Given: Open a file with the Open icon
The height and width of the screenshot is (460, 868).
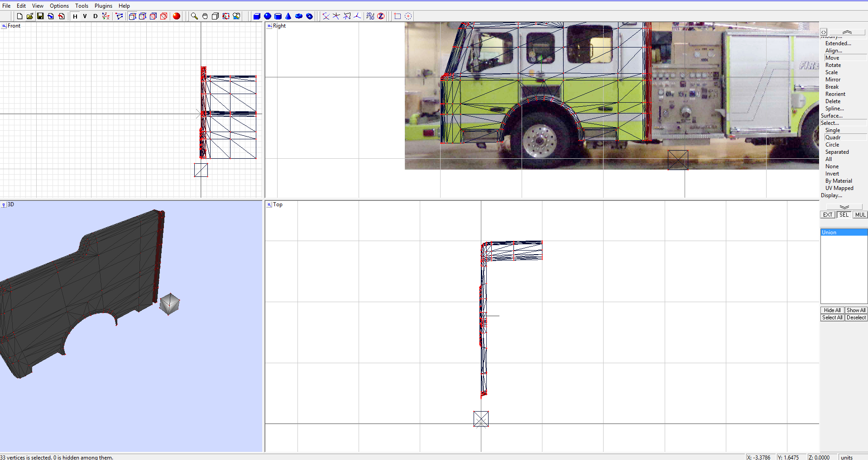Looking at the screenshot, I should click(29, 16).
